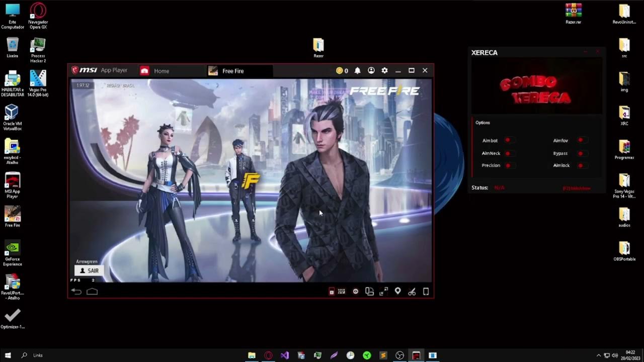The width and height of the screenshot is (644, 362).
Task: Select the easybcd Atalho desktop icon
Action: (13, 151)
